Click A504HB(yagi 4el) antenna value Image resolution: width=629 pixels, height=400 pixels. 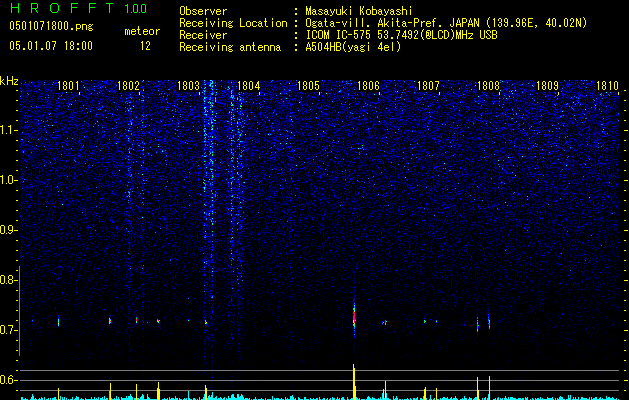[x=353, y=47]
